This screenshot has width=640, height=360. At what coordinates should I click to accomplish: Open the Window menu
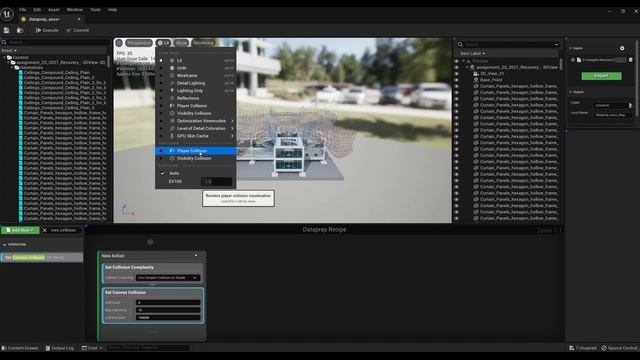tap(74, 9)
